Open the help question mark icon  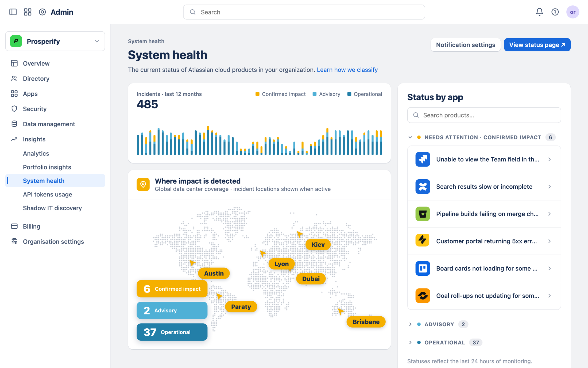pos(555,12)
